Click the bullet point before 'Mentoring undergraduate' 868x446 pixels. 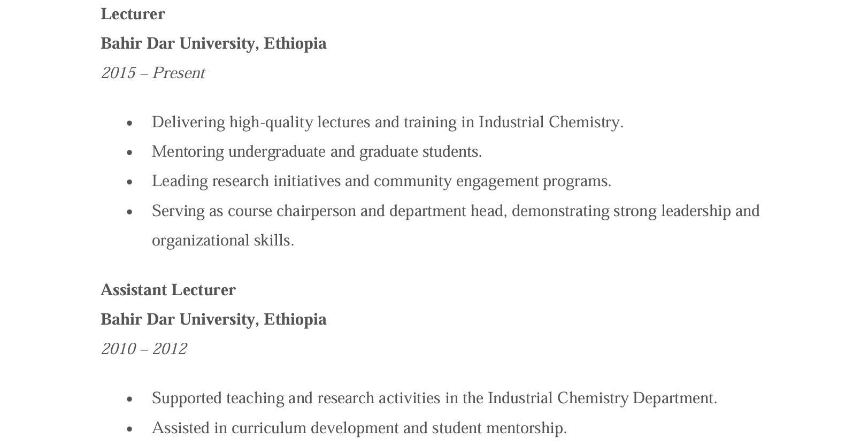click(129, 153)
